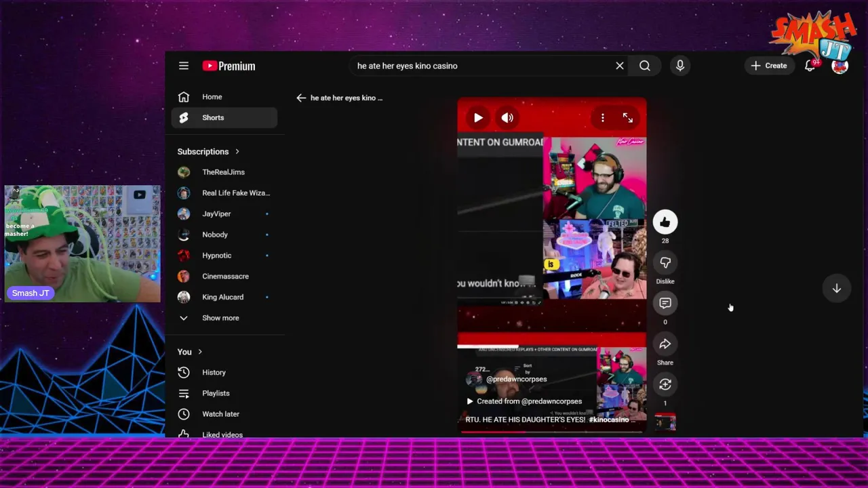Start voice search with microphone
Image resolution: width=868 pixels, height=488 pixels.
pyautogui.click(x=680, y=66)
